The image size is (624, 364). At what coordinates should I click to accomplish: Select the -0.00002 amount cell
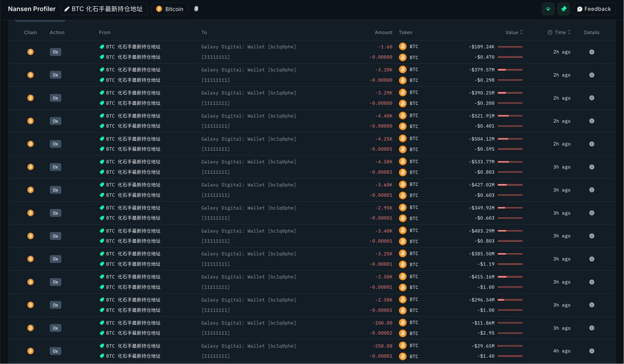[x=381, y=333]
